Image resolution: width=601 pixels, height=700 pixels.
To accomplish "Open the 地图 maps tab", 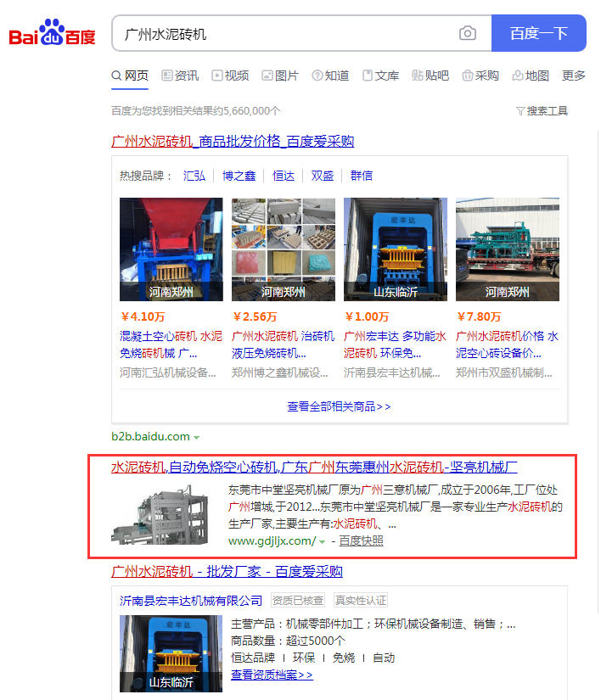I will pyautogui.click(x=531, y=76).
